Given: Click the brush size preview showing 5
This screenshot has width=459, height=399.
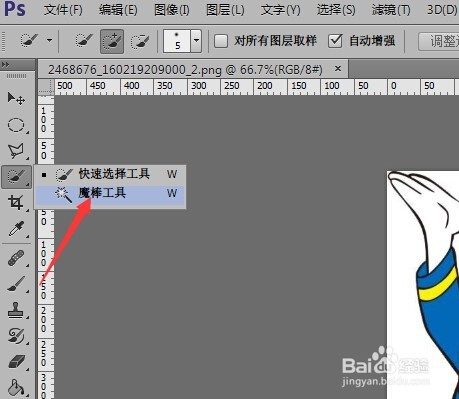Looking at the screenshot, I should pos(177,41).
